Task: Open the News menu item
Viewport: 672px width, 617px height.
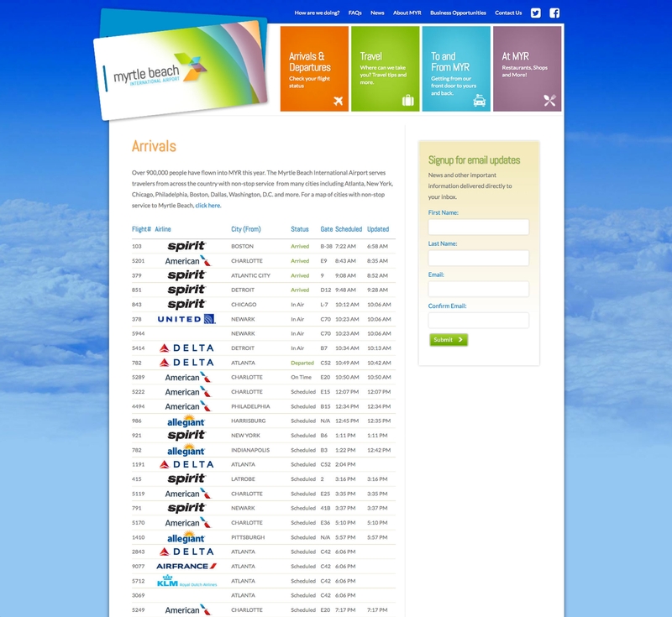Action: coord(377,13)
